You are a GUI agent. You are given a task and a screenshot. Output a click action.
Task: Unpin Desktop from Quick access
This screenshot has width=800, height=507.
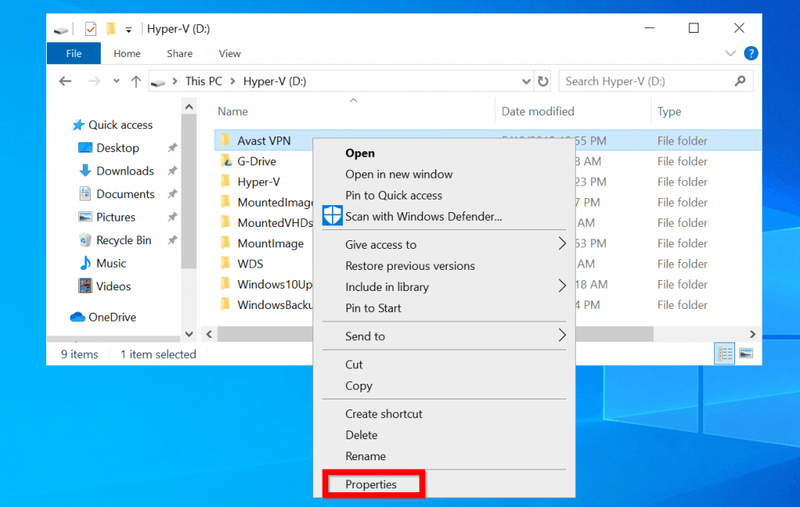172,148
